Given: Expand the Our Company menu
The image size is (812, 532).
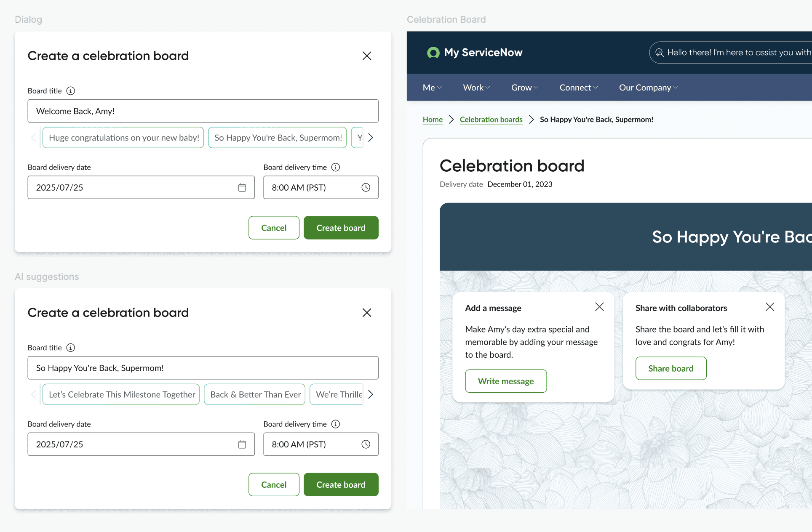Looking at the screenshot, I should click(648, 88).
